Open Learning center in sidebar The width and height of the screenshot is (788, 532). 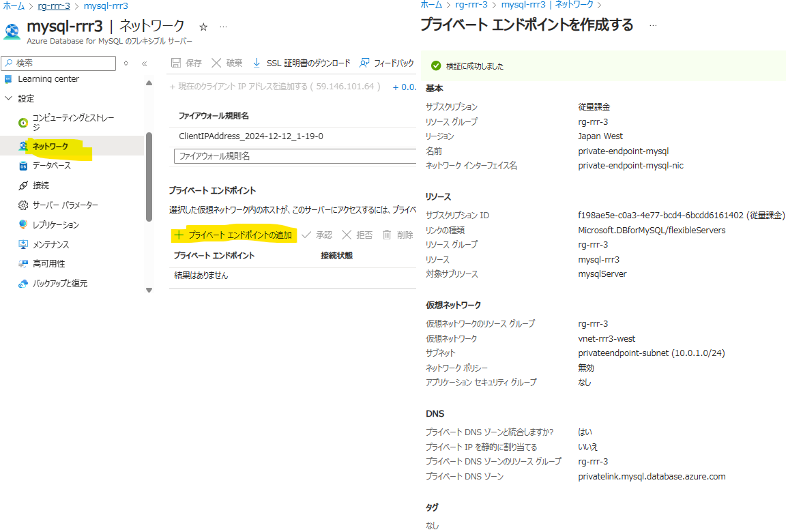(x=48, y=79)
